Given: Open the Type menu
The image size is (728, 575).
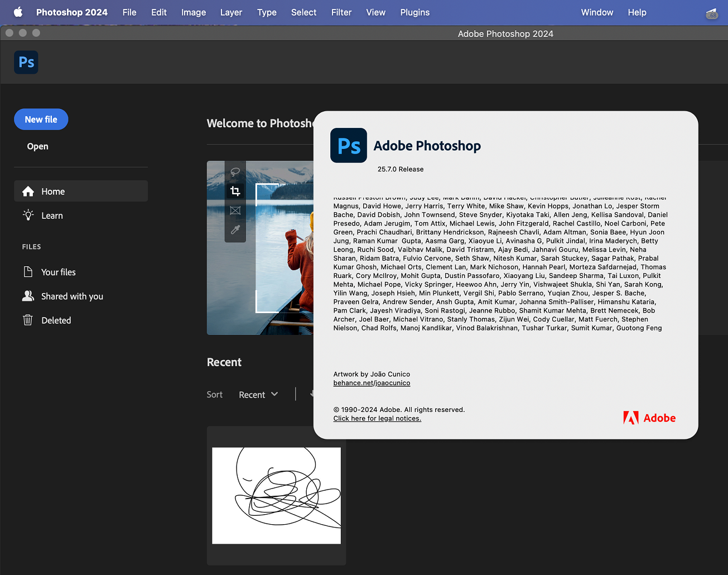Looking at the screenshot, I should 267,12.
